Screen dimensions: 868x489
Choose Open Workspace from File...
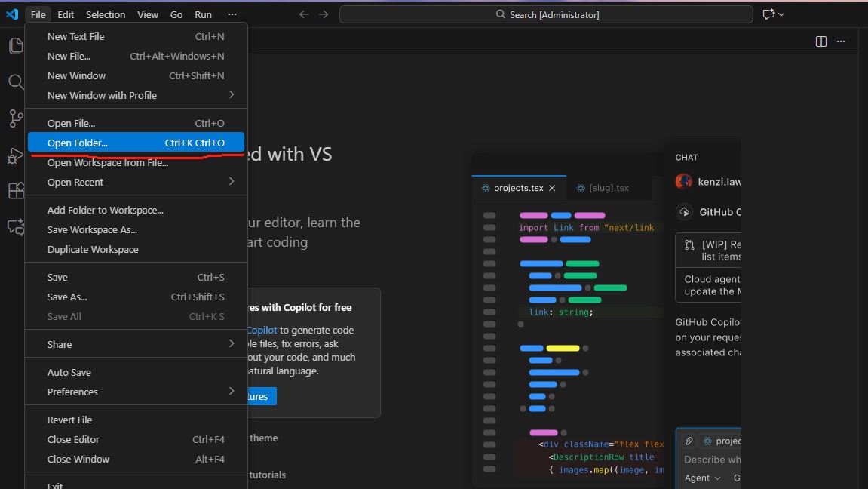point(136,162)
